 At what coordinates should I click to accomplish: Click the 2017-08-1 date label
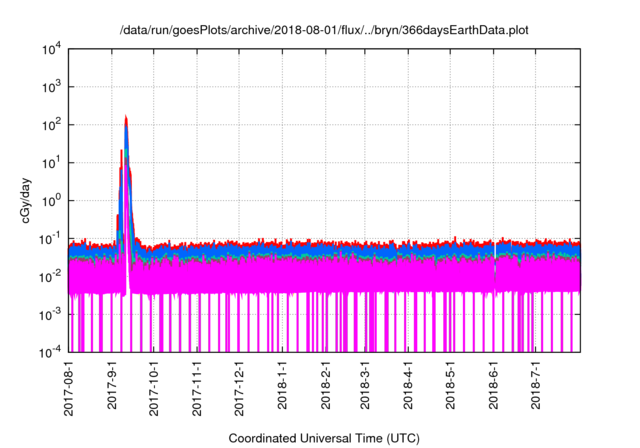point(69,388)
